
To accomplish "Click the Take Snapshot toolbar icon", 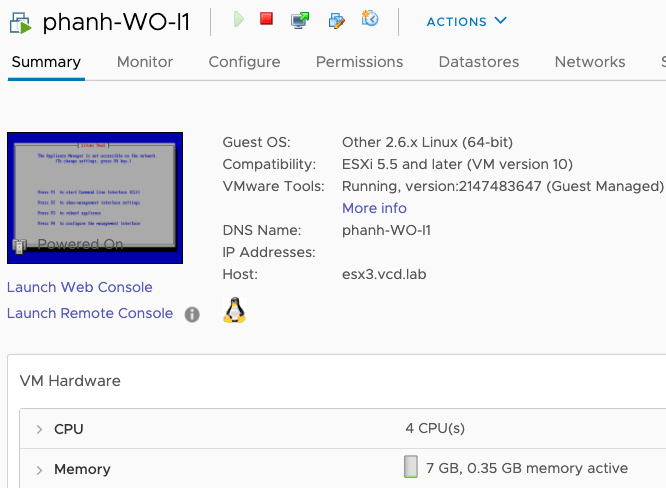I will (x=370, y=19).
